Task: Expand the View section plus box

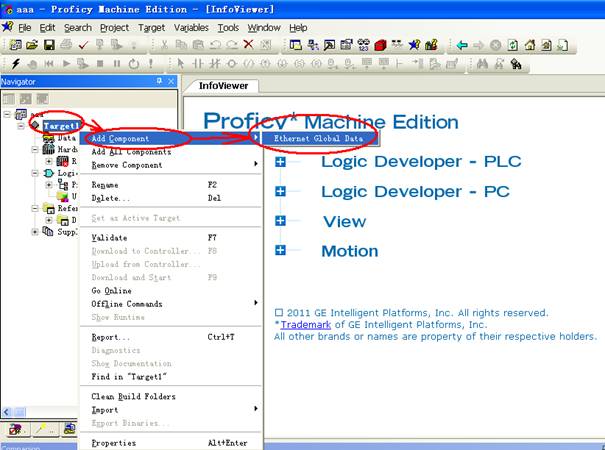Action: (280, 221)
